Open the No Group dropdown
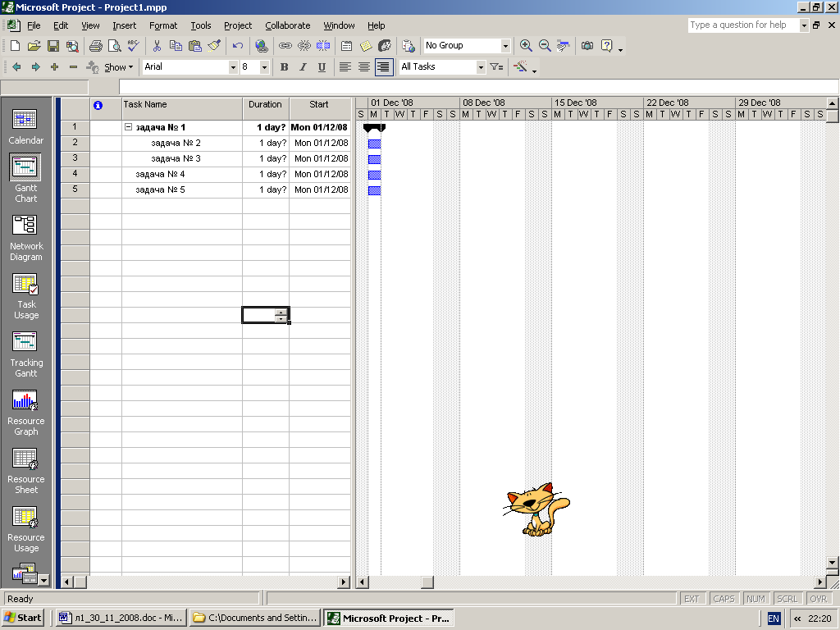Viewport: 840px width, 630px height. click(x=505, y=46)
